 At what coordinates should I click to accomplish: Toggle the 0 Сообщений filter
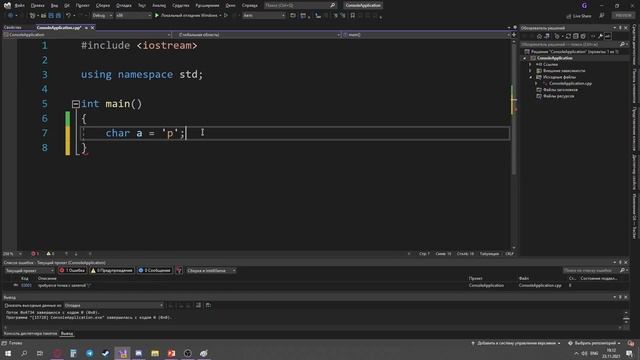click(x=154, y=271)
